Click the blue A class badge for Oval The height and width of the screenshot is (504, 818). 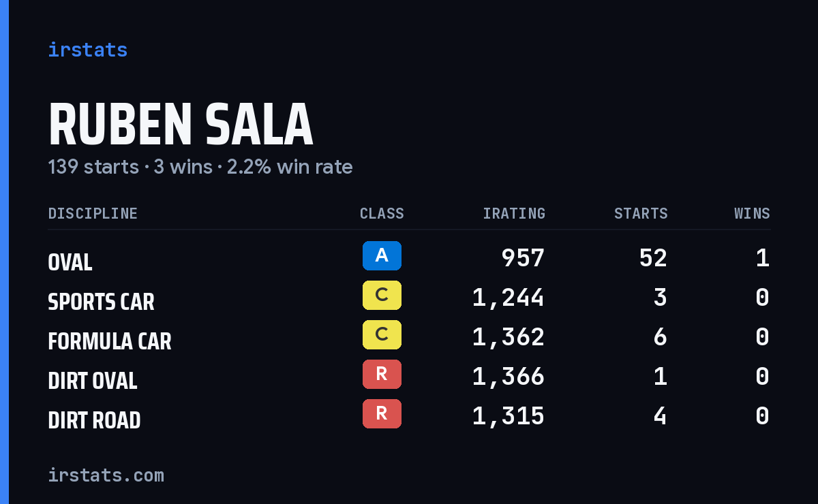pyautogui.click(x=382, y=255)
